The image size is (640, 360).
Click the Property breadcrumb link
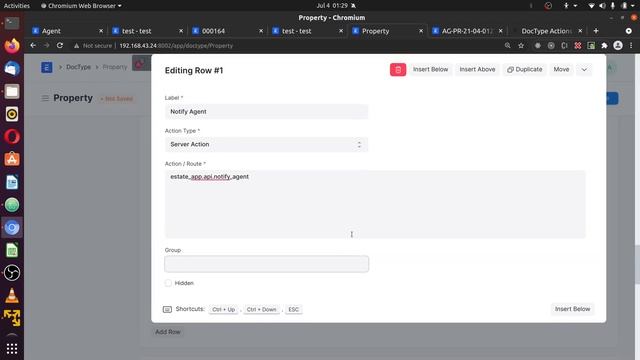click(x=115, y=67)
